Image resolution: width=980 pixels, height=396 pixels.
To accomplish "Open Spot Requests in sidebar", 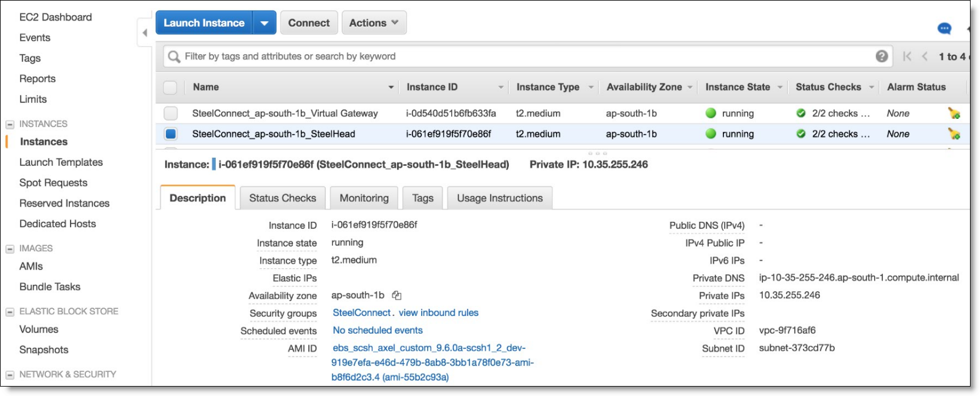I will click(x=53, y=183).
